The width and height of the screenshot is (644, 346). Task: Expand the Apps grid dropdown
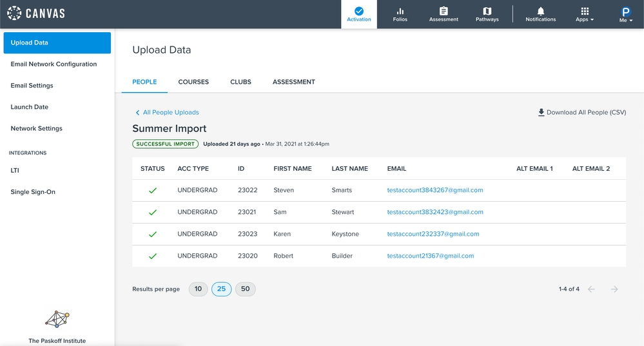[x=585, y=14]
